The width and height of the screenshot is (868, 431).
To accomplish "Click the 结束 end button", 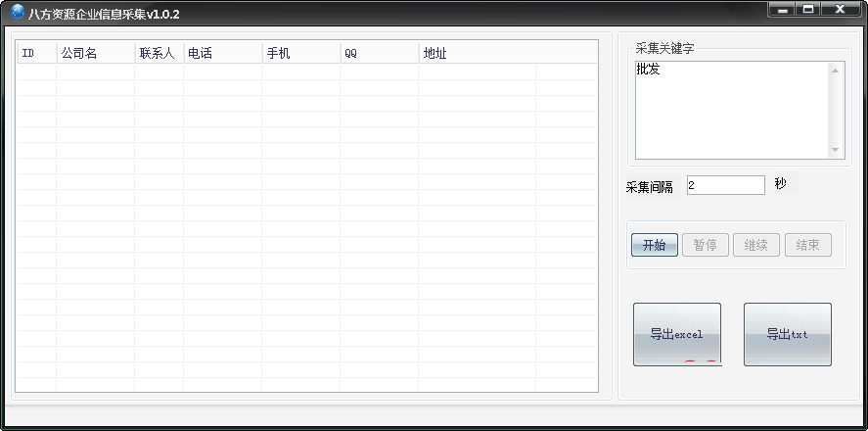I will [807, 245].
